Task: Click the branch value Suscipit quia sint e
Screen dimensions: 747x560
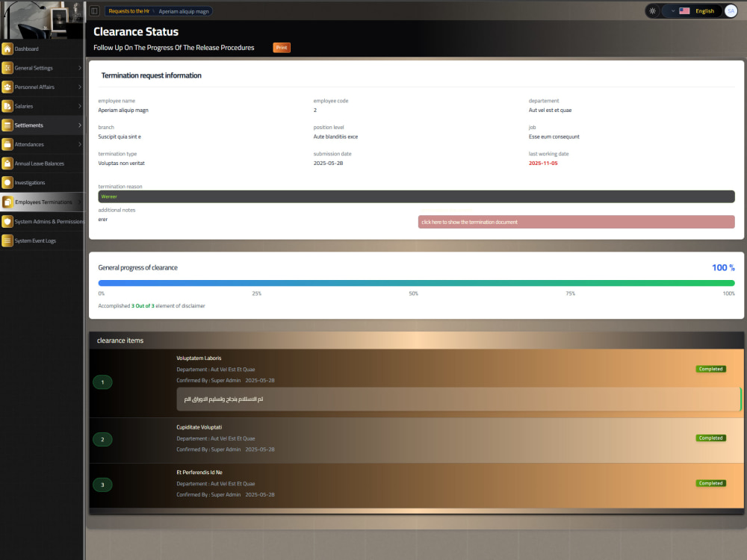Action: [119, 137]
